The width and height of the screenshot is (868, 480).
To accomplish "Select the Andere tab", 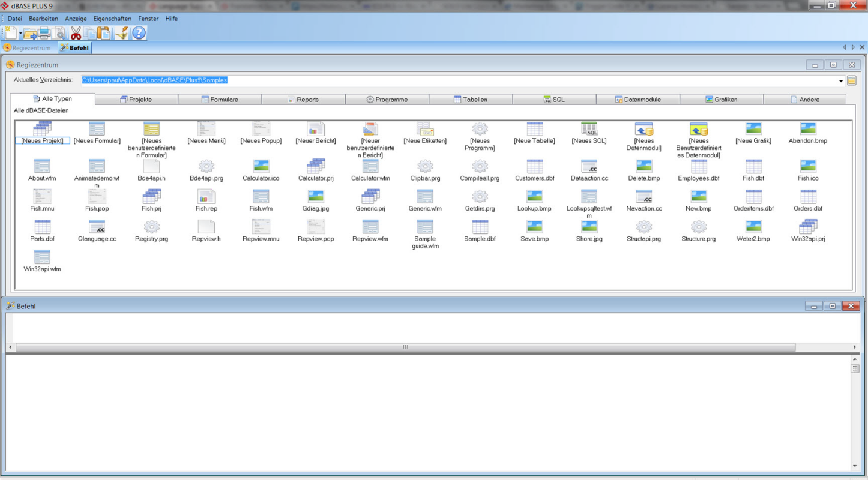I will click(805, 100).
